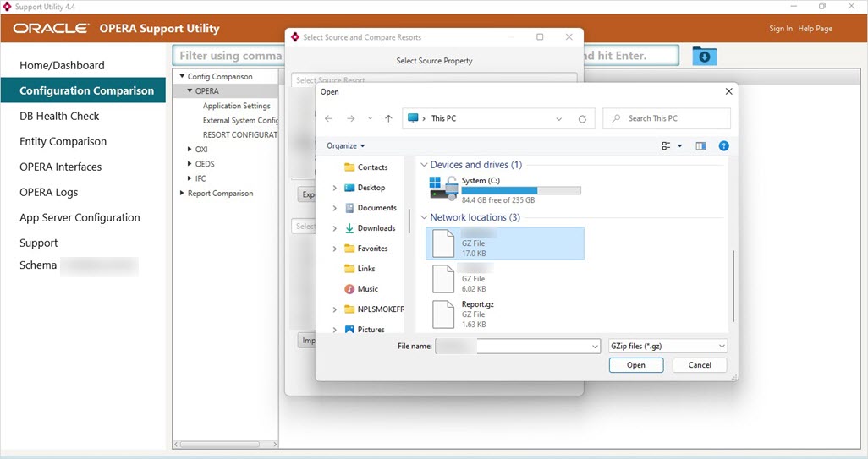
Task: Open the Contacts folder in navigation pane
Action: coord(366,167)
